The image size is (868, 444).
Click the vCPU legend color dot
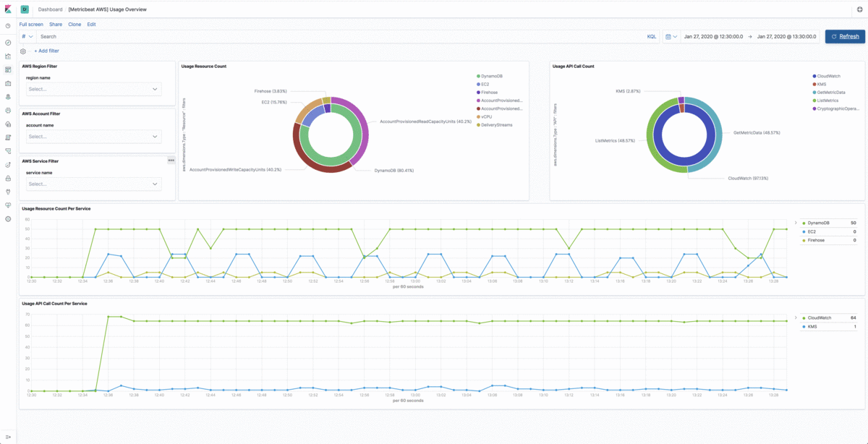click(479, 116)
